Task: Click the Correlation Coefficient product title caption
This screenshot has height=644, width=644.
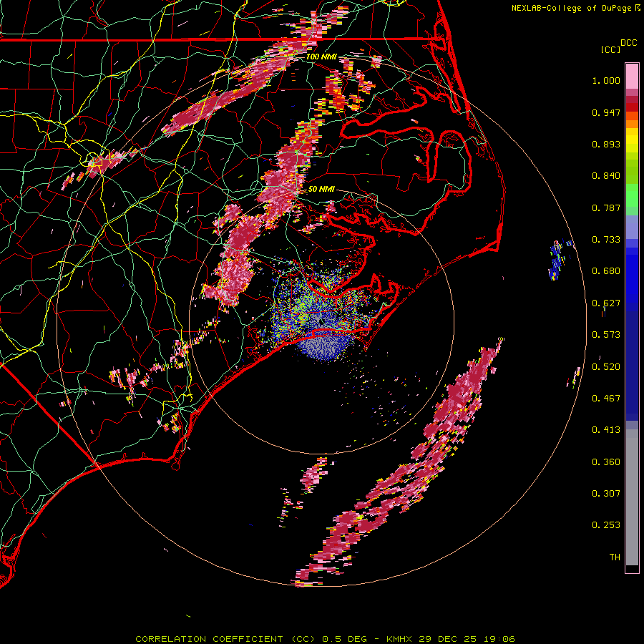Action: pyautogui.click(x=325, y=639)
